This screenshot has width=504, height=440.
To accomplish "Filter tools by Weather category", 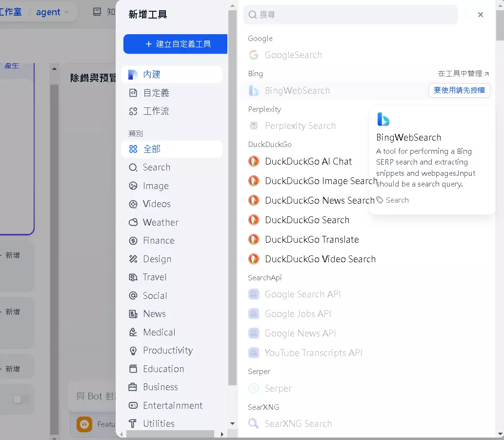I will pyautogui.click(x=172, y=222).
